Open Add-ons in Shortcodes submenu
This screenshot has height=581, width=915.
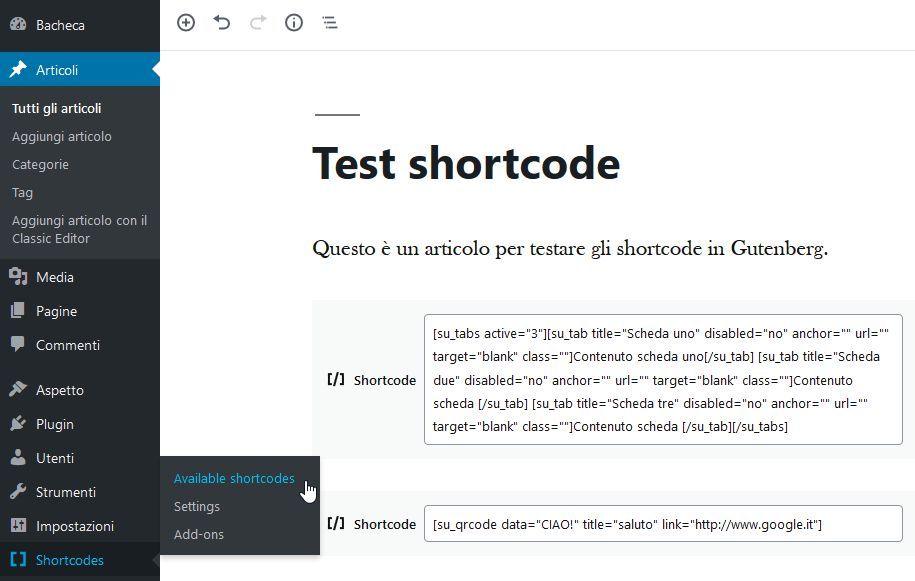199,534
